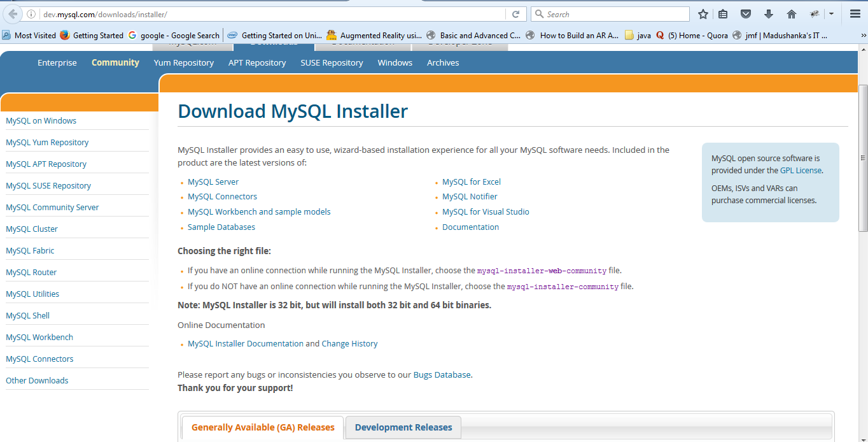Save page to Pocket icon
The image size is (868, 442).
click(746, 14)
